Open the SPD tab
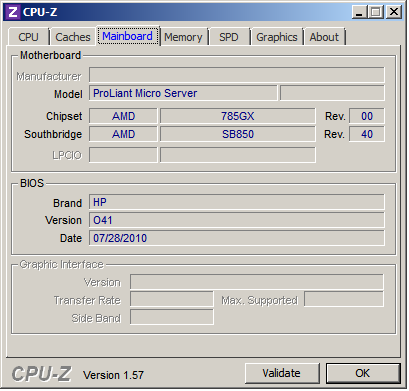The image size is (409, 391). [x=229, y=37]
